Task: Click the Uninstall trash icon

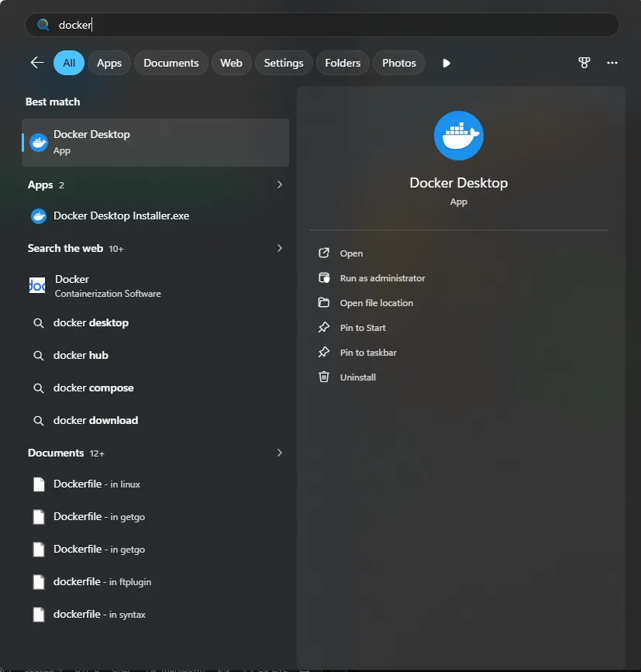Action: coord(324,377)
